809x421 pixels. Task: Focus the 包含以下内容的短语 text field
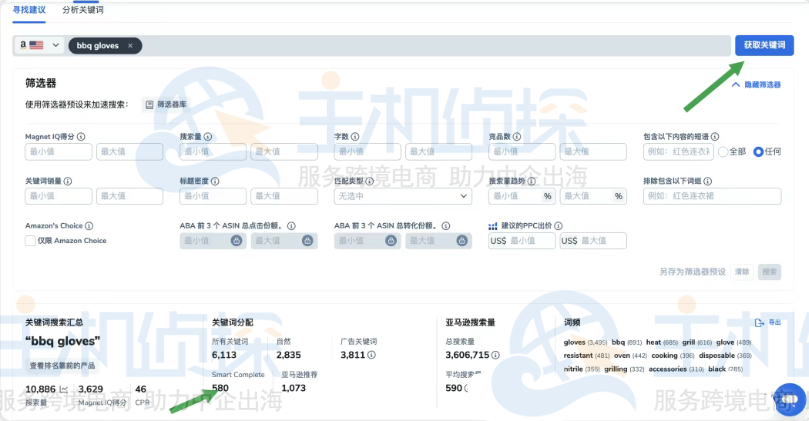pos(678,152)
